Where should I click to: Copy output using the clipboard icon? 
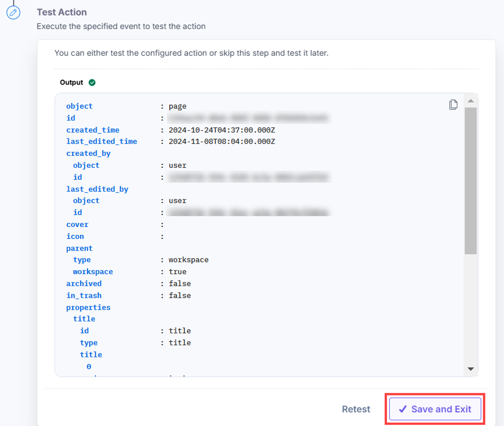point(453,105)
